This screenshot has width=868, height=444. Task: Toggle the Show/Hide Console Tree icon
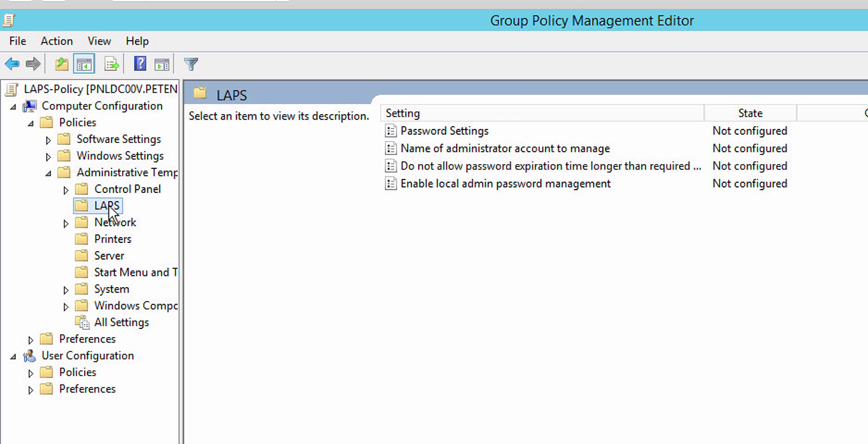click(x=84, y=63)
